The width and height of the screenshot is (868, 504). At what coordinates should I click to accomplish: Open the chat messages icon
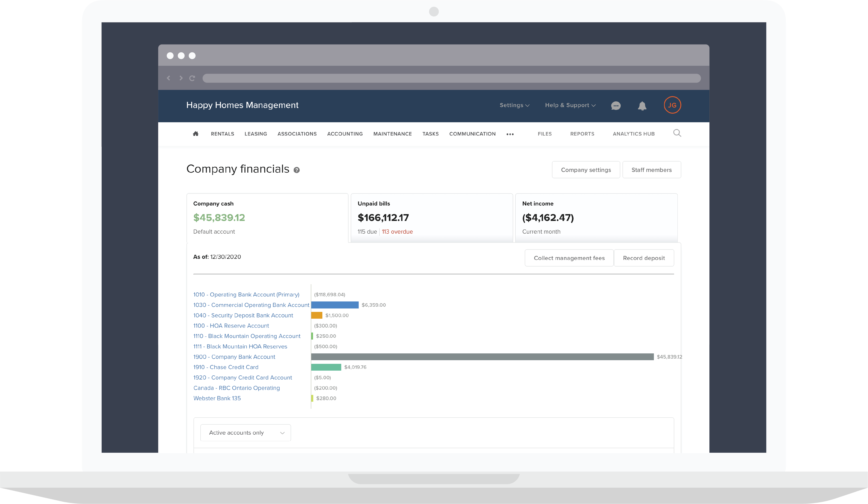pos(616,106)
